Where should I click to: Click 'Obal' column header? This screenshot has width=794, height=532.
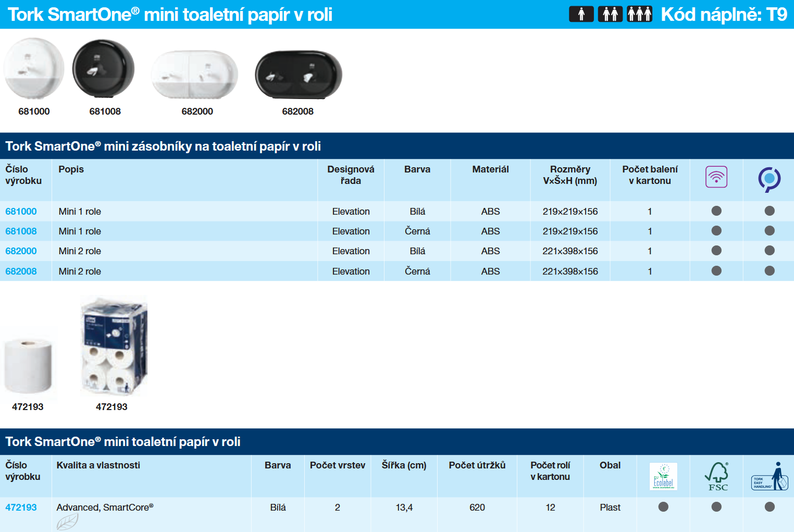click(x=610, y=465)
